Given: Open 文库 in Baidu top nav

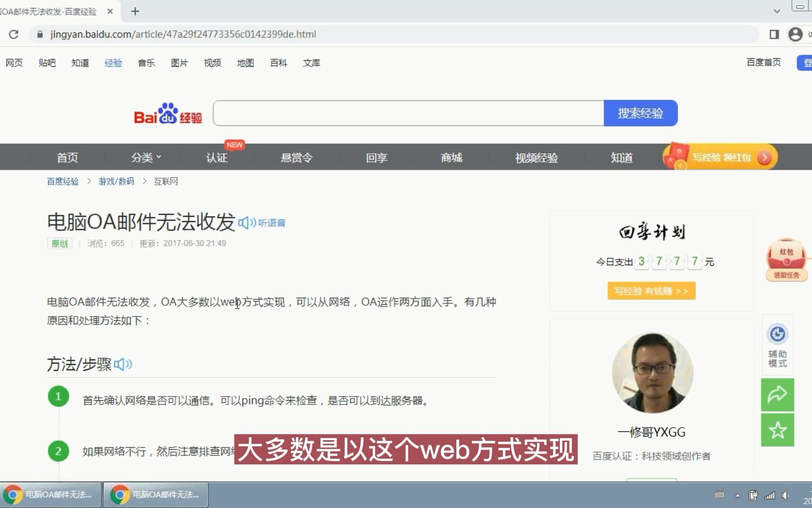Looking at the screenshot, I should tap(312, 63).
